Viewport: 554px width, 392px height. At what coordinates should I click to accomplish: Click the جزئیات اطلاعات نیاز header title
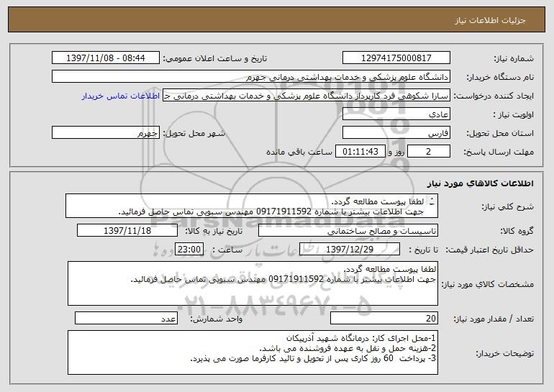[x=490, y=20]
